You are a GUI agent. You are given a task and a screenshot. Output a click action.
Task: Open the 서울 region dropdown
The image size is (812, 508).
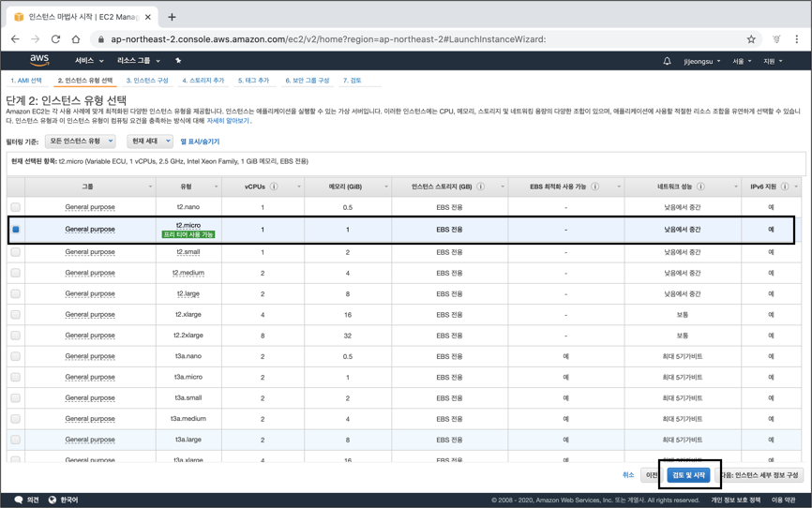point(742,61)
